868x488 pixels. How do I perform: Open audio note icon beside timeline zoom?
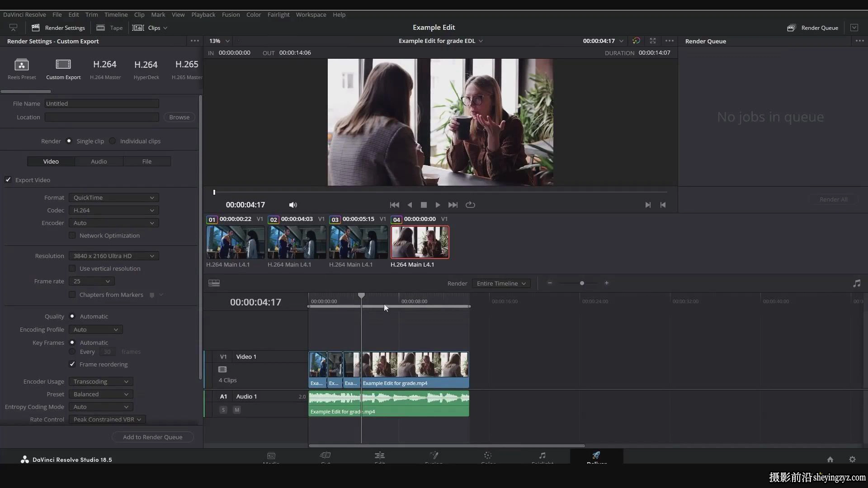pyautogui.click(x=857, y=283)
